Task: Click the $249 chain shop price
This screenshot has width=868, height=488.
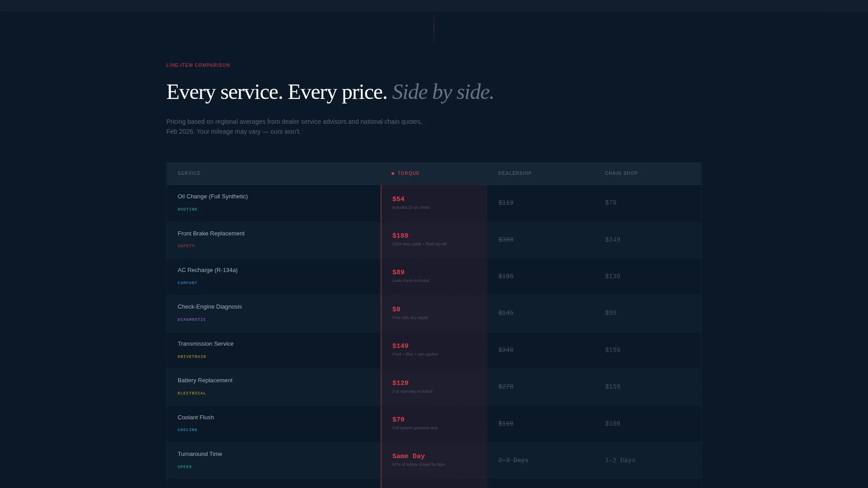Action: tap(613, 240)
